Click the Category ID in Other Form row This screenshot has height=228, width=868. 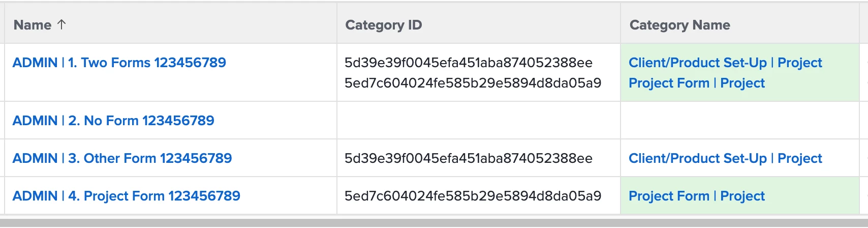468,158
